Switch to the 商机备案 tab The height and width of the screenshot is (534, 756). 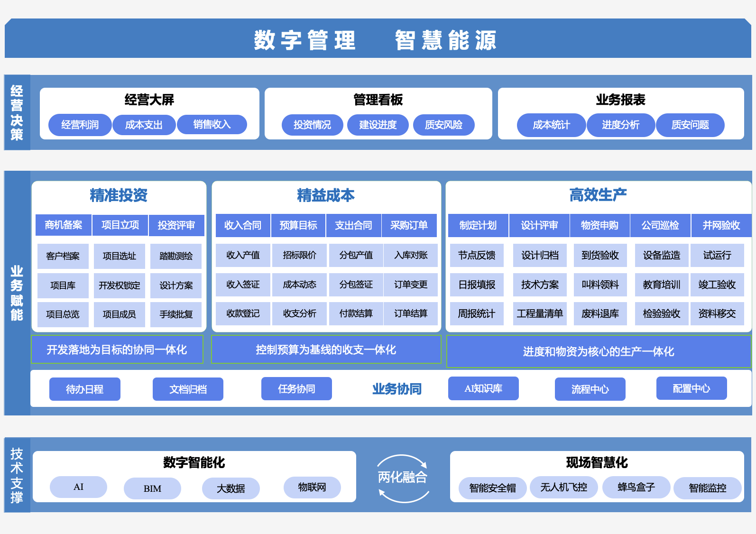pos(64,225)
